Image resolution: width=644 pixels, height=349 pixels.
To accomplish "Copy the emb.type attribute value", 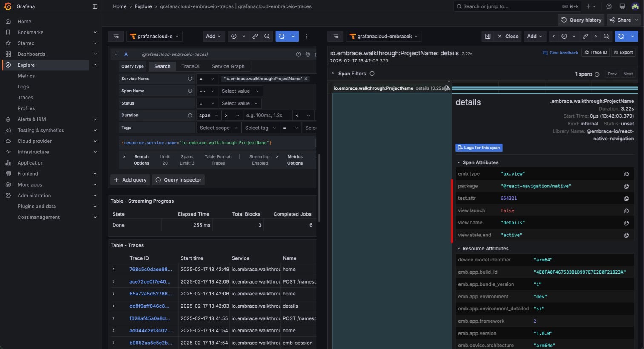I will click(627, 174).
